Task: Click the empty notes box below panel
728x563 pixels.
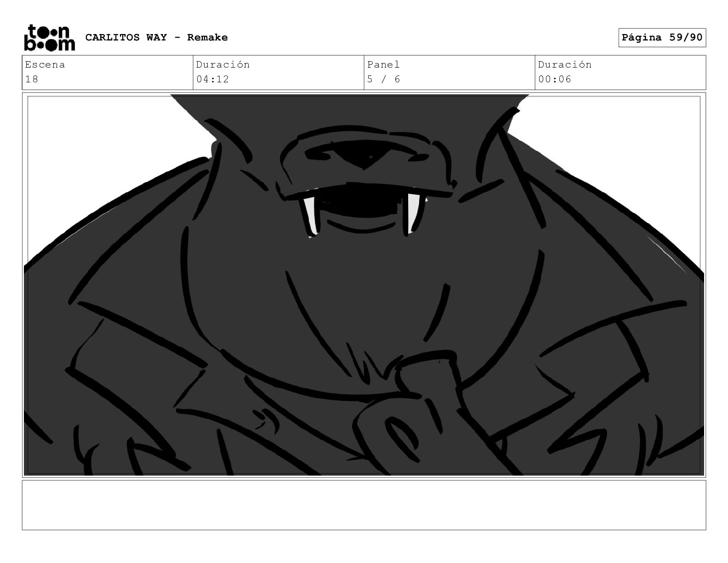Action: [x=364, y=505]
